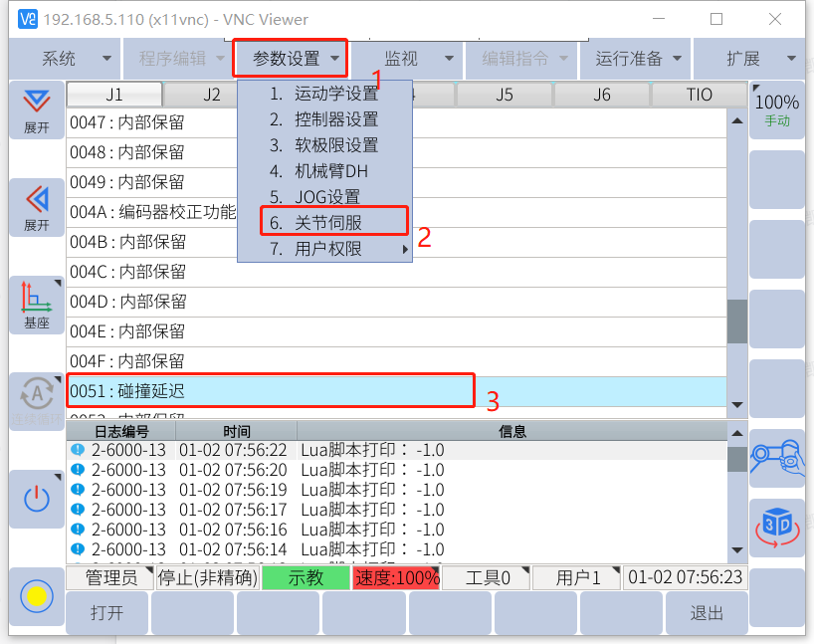Select 关节伺服 from the menu
This screenshot has width=814, height=644.
(x=328, y=223)
